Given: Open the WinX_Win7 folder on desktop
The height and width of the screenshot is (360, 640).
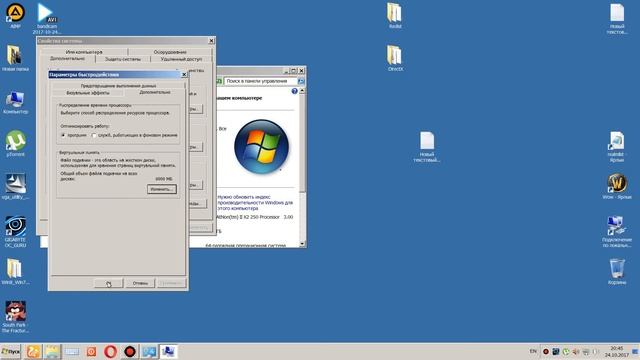Looking at the screenshot, I should (x=15, y=271).
